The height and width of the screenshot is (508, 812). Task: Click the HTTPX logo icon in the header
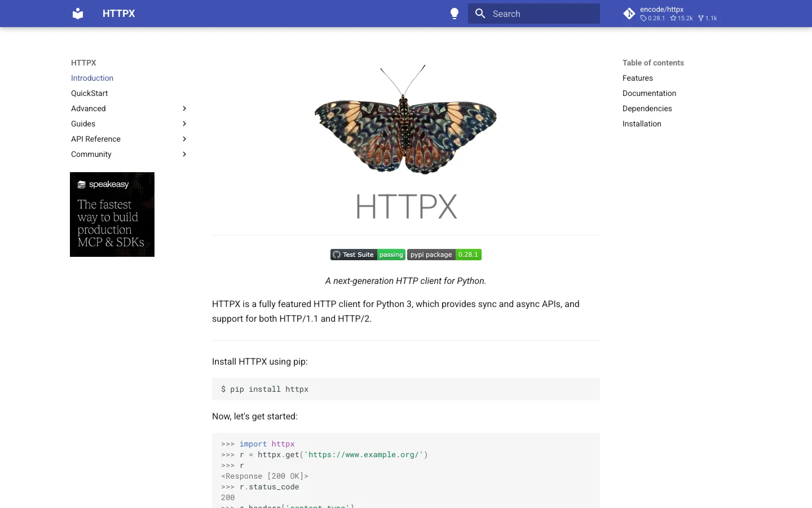coord(77,14)
